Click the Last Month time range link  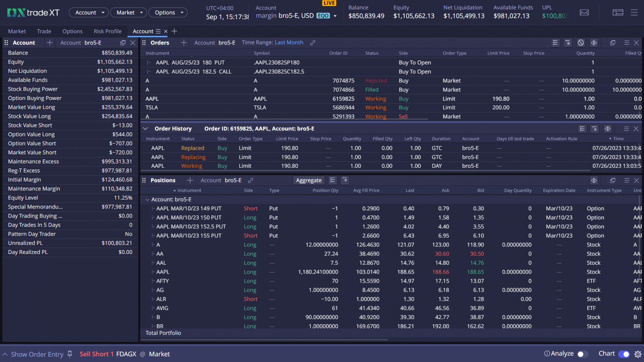coord(289,43)
